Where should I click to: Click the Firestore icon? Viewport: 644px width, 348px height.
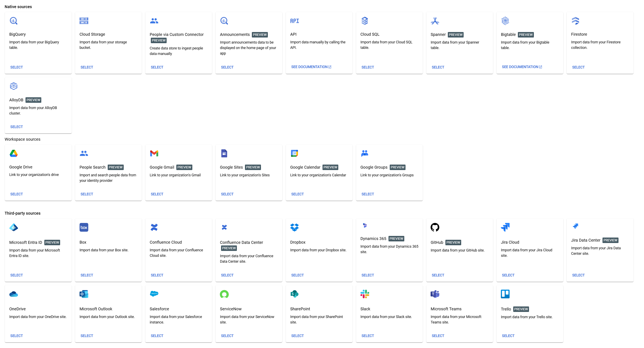[x=576, y=21]
